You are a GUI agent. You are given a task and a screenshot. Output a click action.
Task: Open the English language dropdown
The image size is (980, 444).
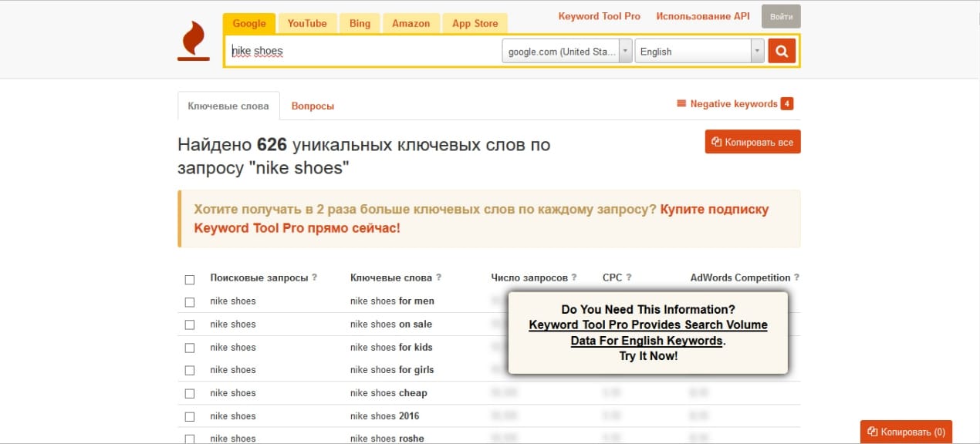click(699, 52)
